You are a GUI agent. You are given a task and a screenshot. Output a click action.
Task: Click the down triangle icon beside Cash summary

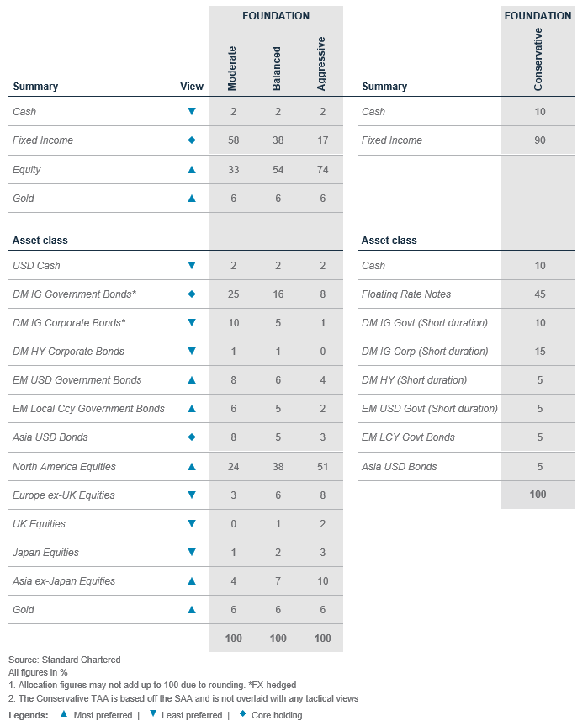click(x=192, y=111)
